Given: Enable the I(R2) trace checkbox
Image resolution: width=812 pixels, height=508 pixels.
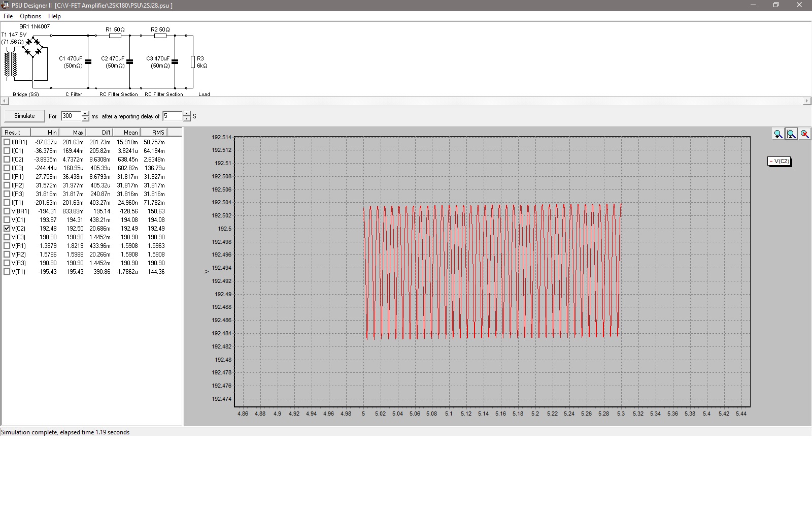Looking at the screenshot, I should click(x=7, y=185).
